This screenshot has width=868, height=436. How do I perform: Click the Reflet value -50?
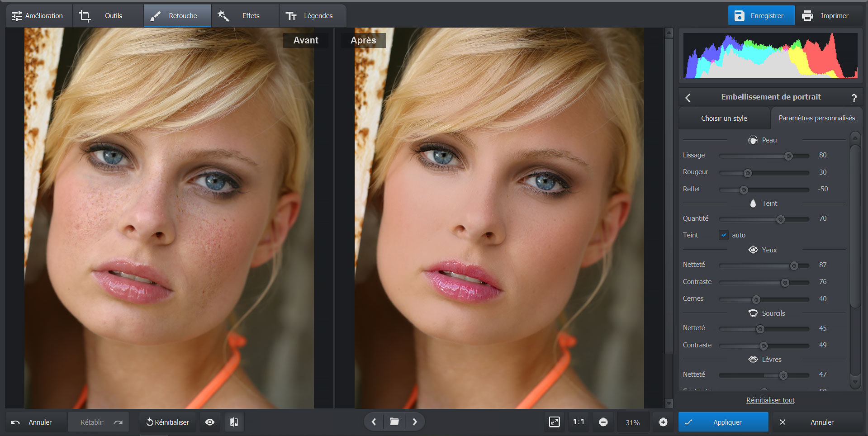click(x=823, y=189)
